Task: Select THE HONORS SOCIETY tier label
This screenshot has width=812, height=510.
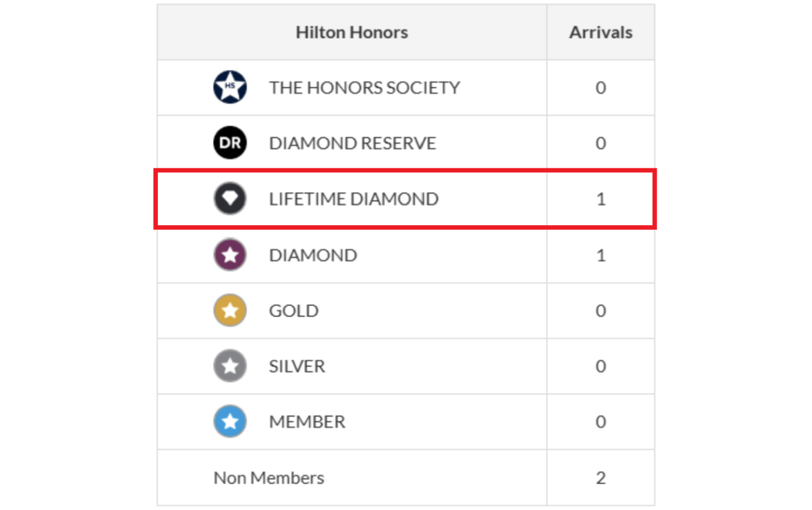Action: pos(364,88)
